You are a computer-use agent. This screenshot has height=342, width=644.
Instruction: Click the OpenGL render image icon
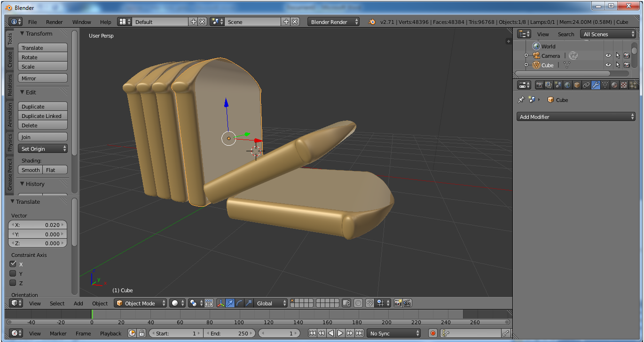[398, 303]
